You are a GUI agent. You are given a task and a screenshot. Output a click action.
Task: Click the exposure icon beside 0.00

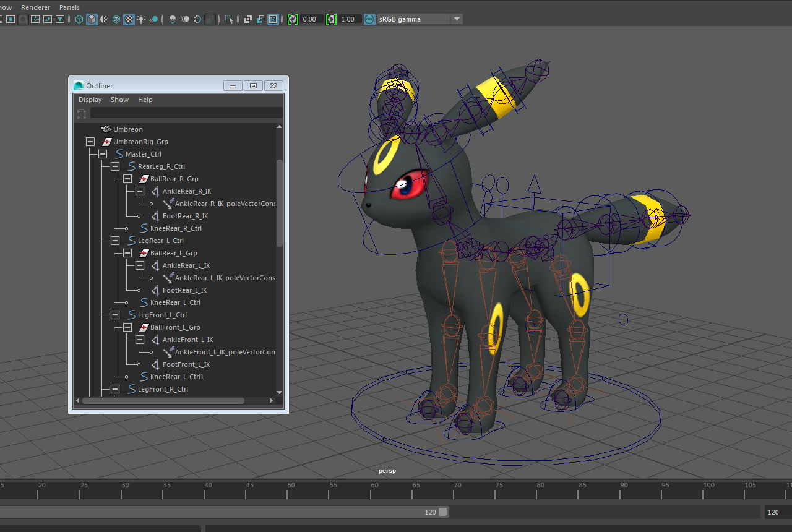click(x=293, y=19)
